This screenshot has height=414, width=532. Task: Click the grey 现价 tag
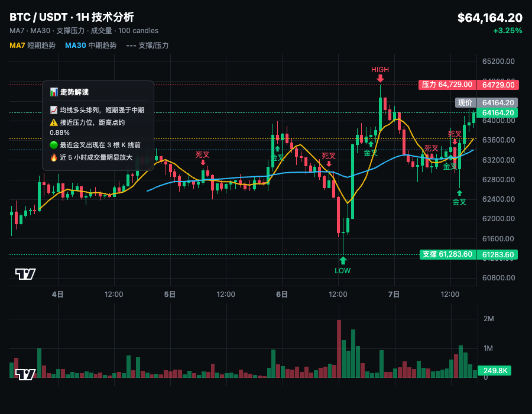465,102
